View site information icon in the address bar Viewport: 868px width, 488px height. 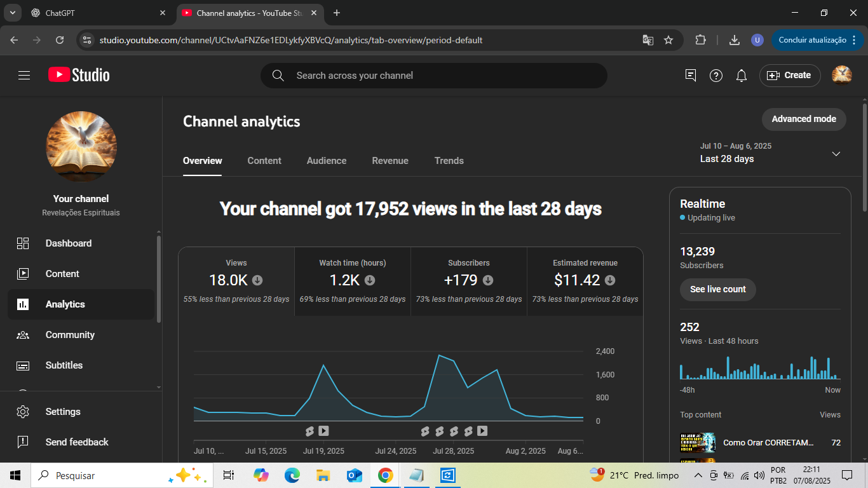pyautogui.click(x=88, y=40)
